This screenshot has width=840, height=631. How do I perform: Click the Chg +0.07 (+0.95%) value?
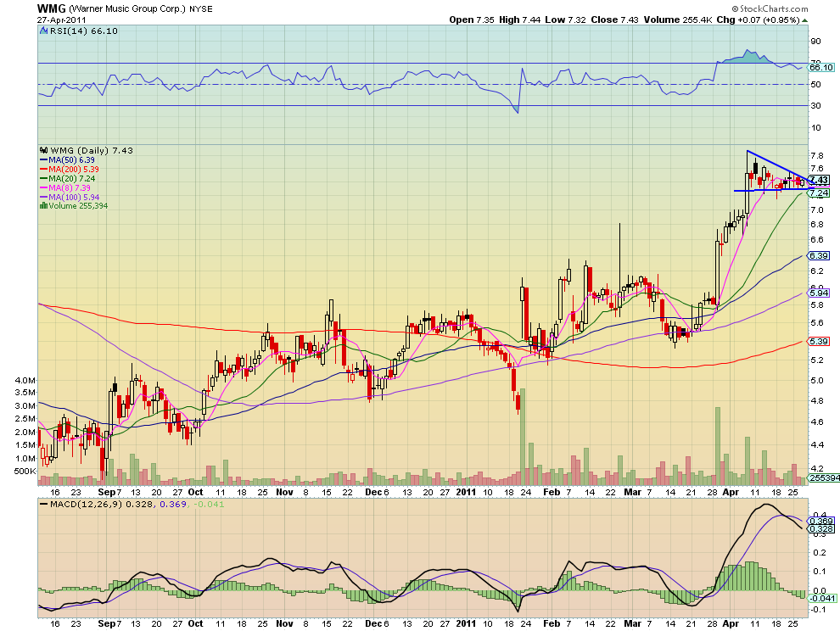click(x=758, y=20)
